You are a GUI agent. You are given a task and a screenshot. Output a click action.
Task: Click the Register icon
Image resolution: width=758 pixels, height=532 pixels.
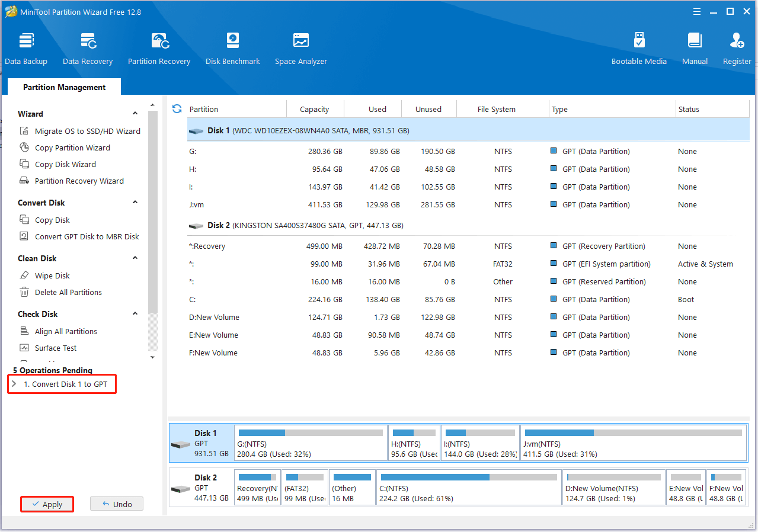coord(737,41)
